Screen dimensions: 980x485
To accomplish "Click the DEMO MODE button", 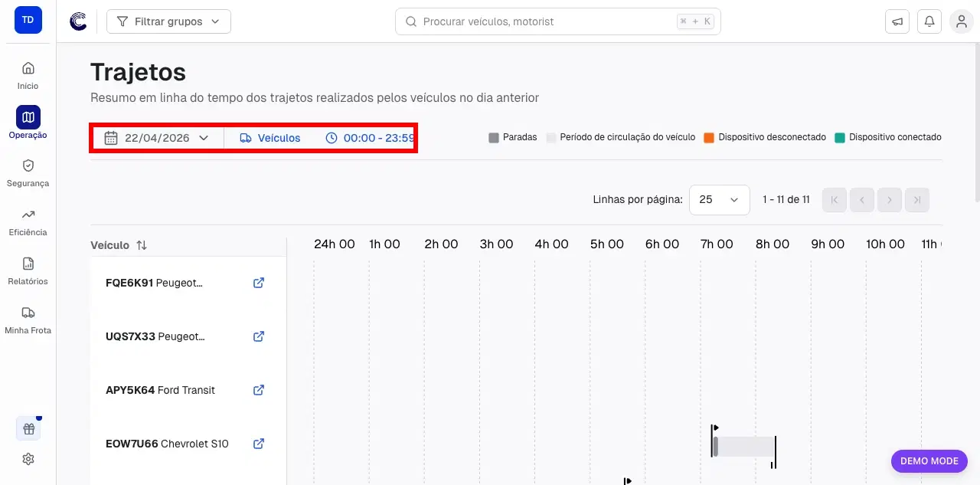I will pos(929,461).
